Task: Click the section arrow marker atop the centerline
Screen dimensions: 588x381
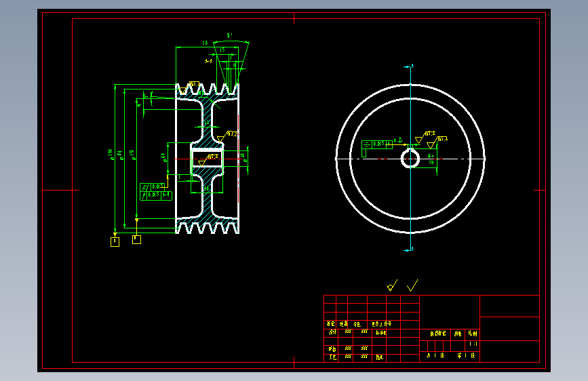Action: click(409, 66)
